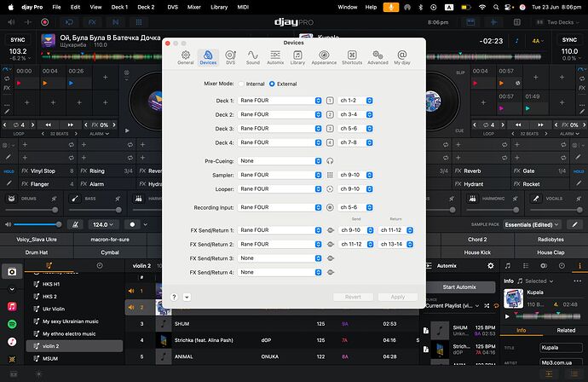Click the Apply button

[397, 297]
